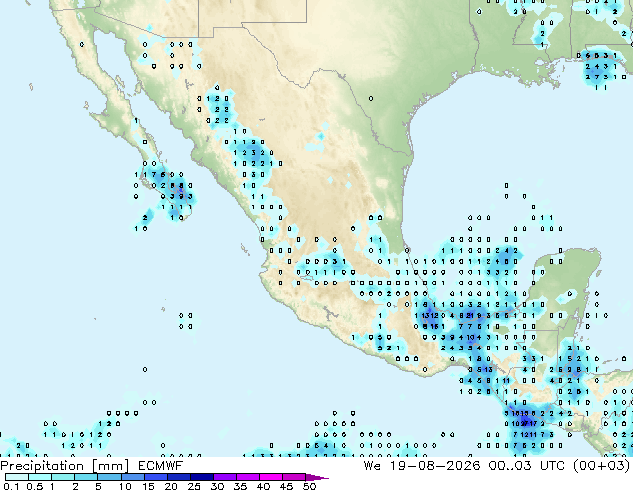634x490 pixels.
Task: Select legend swatch between 15 and 20
Action: click(155, 477)
